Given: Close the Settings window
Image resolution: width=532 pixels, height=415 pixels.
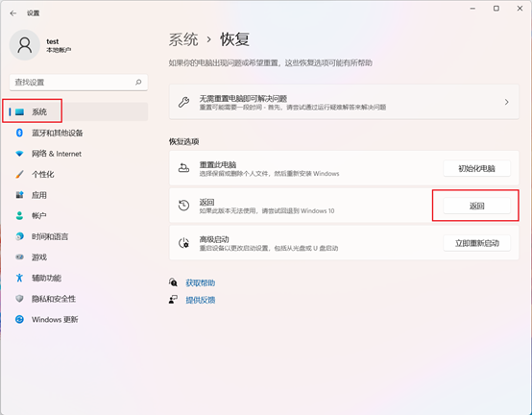Looking at the screenshot, I should (520, 9).
